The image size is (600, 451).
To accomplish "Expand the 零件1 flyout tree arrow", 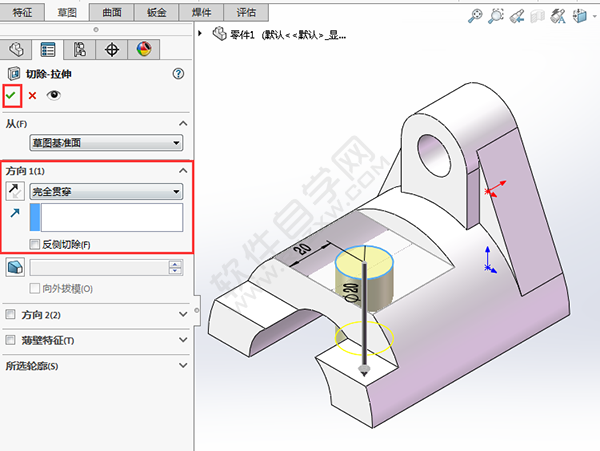I will [200, 34].
